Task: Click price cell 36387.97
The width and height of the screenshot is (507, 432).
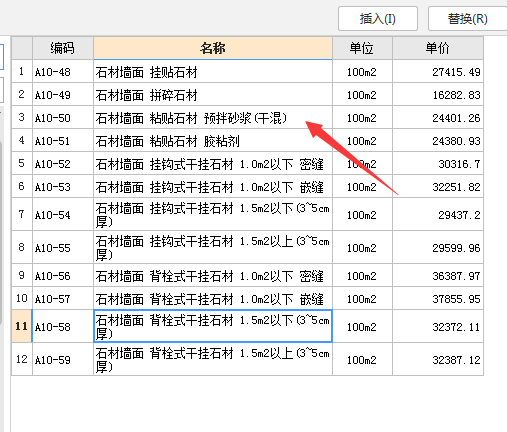Action: (438, 276)
